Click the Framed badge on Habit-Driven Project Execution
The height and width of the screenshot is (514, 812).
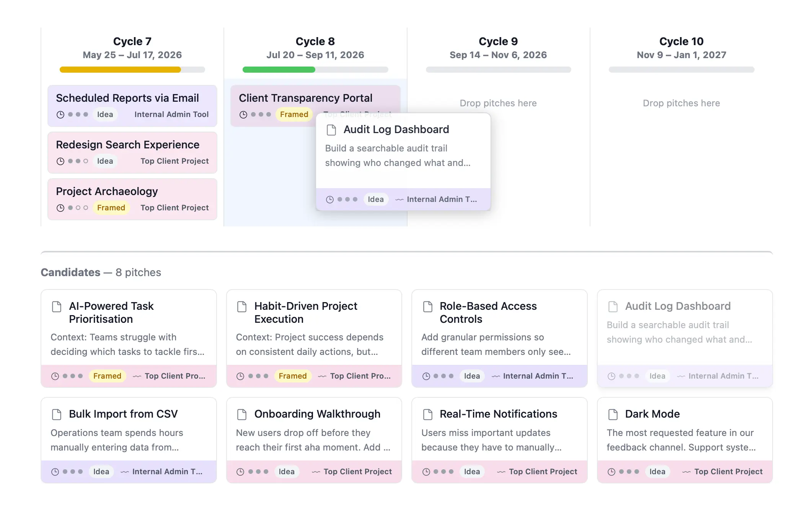coord(292,376)
